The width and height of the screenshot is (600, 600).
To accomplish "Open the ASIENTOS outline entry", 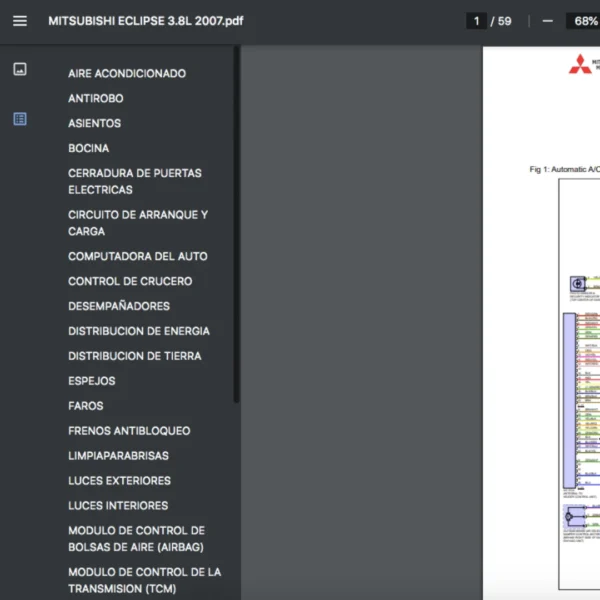I will coord(94,123).
